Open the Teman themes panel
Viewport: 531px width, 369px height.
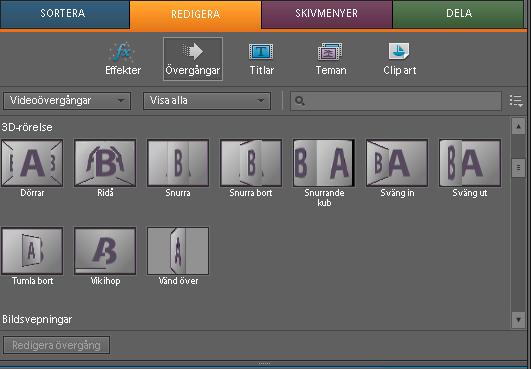[x=331, y=59]
